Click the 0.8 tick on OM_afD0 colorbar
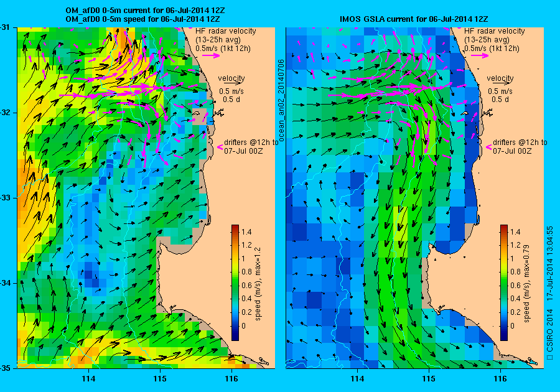Viewport: 560px width, 392px height. click(246, 272)
